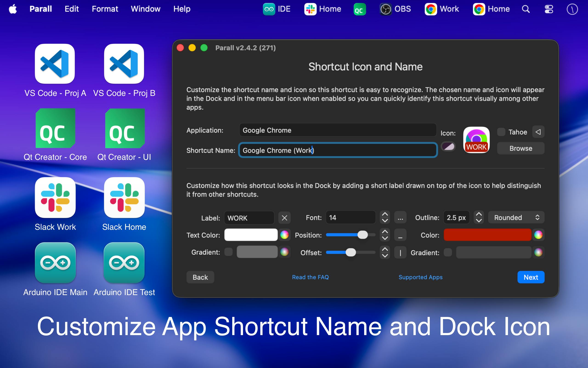The height and width of the screenshot is (368, 588).
Task: Open the VS Code - Proj A shortcut
Action: 55,64
